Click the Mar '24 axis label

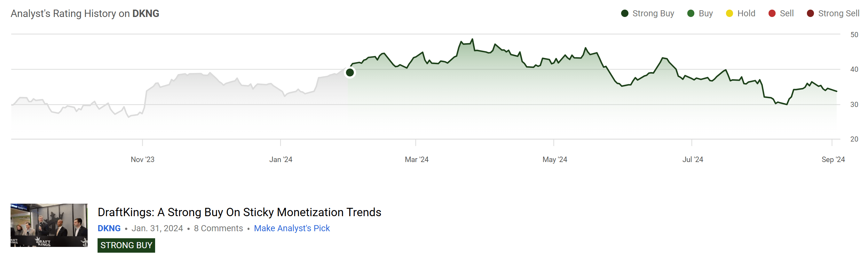[416, 159]
